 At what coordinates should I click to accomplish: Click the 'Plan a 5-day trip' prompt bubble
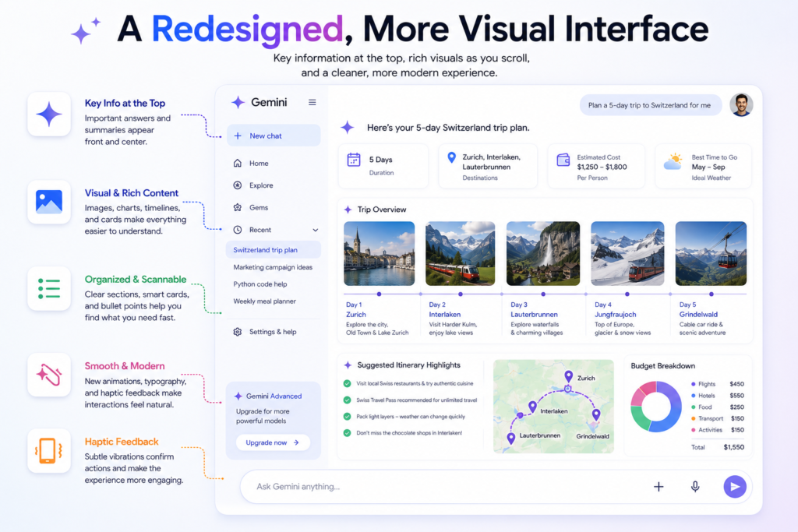pos(650,105)
